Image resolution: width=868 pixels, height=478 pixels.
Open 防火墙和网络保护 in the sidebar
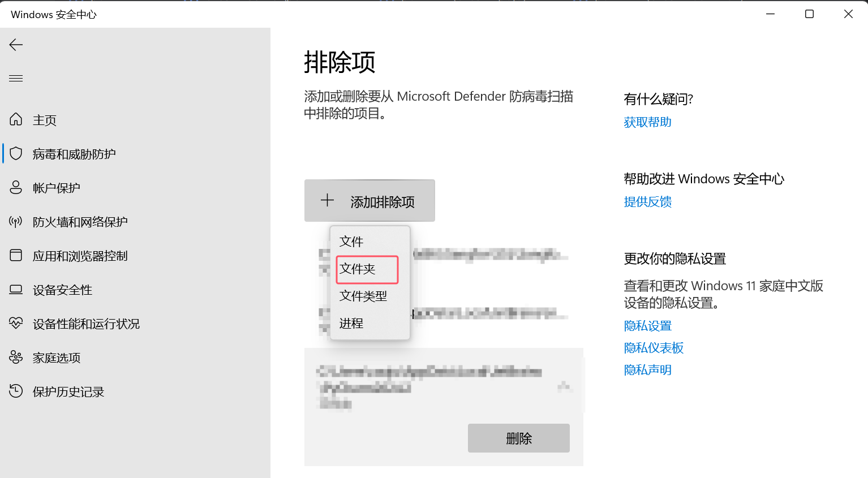click(x=80, y=222)
